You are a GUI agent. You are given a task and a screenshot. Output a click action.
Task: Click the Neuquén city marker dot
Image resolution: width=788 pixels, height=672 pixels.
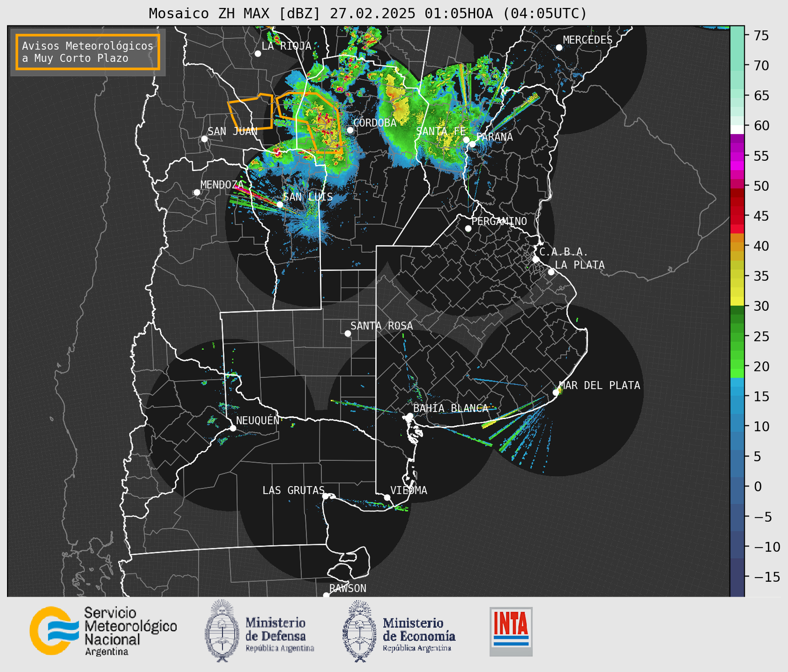tap(233, 428)
